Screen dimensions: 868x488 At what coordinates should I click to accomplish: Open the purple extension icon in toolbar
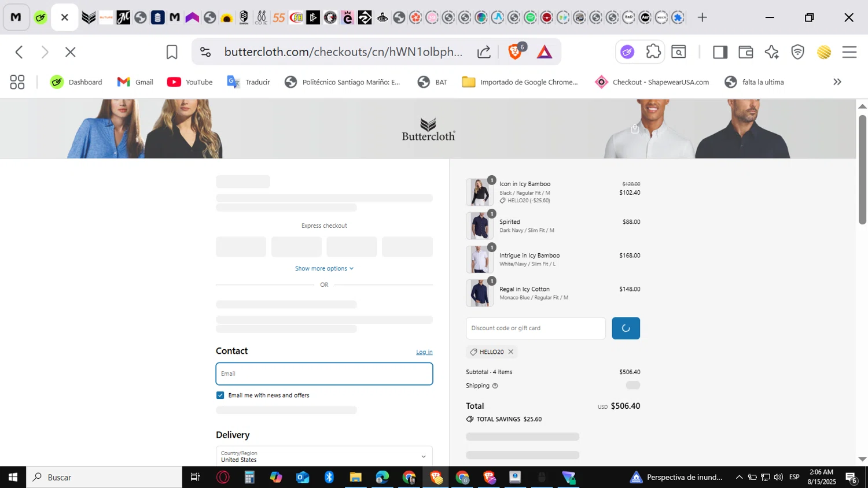pyautogui.click(x=627, y=52)
